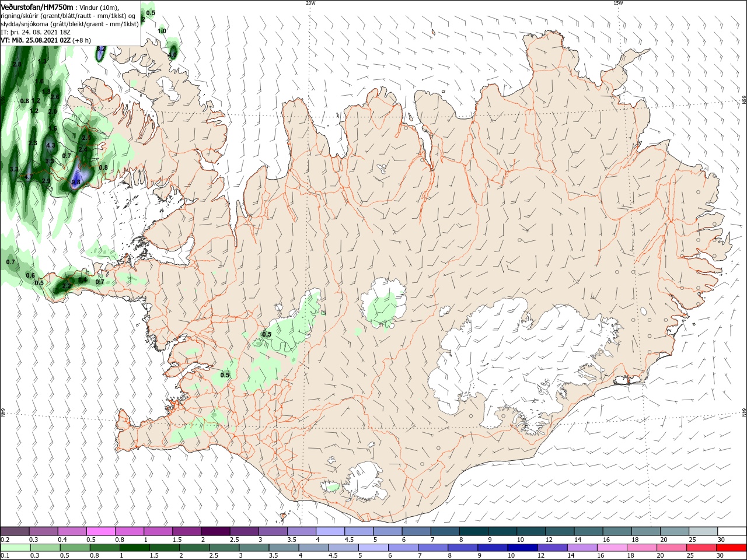747x560 pixels.
Task: Click the 20W longitude label
Action: pos(310,3)
